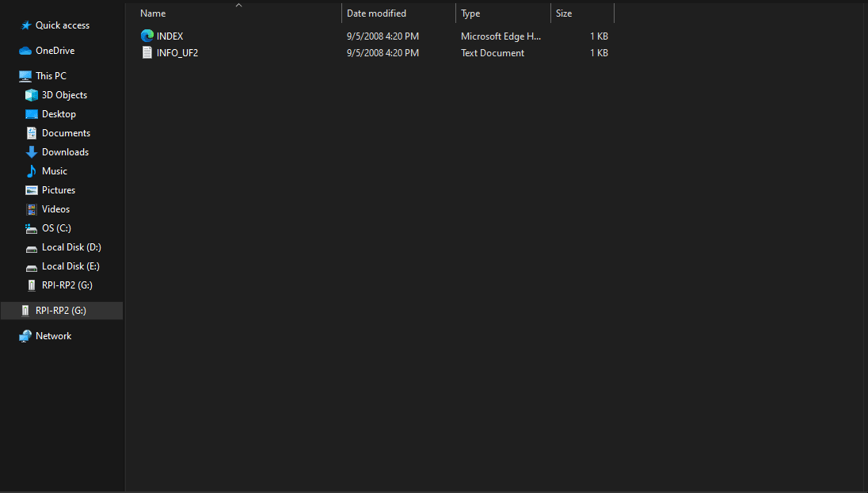Image resolution: width=868 pixels, height=493 pixels.
Task: Go to Documents in the sidebar
Action: point(66,133)
